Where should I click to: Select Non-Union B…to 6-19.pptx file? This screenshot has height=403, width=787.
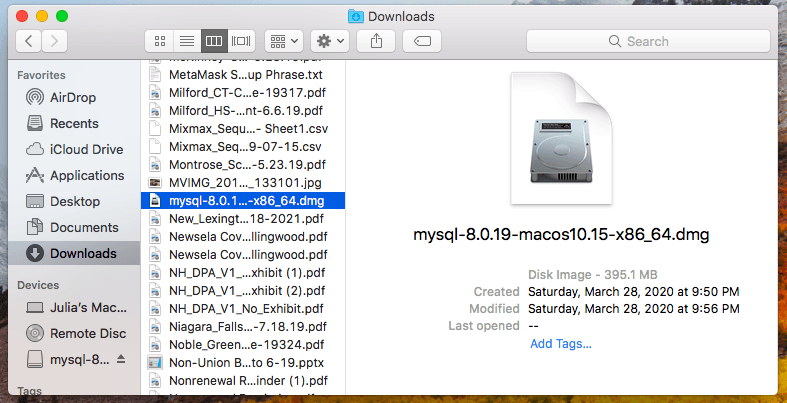tap(232, 362)
